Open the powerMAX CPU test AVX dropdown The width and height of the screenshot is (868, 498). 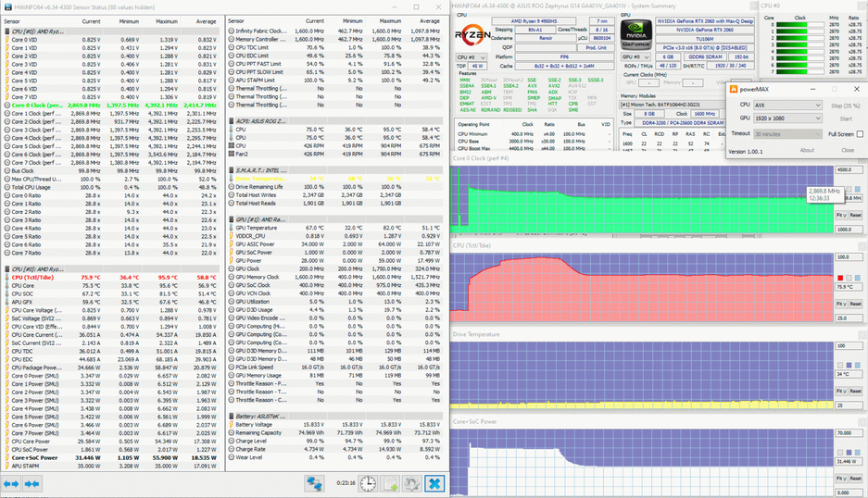pos(787,106)
